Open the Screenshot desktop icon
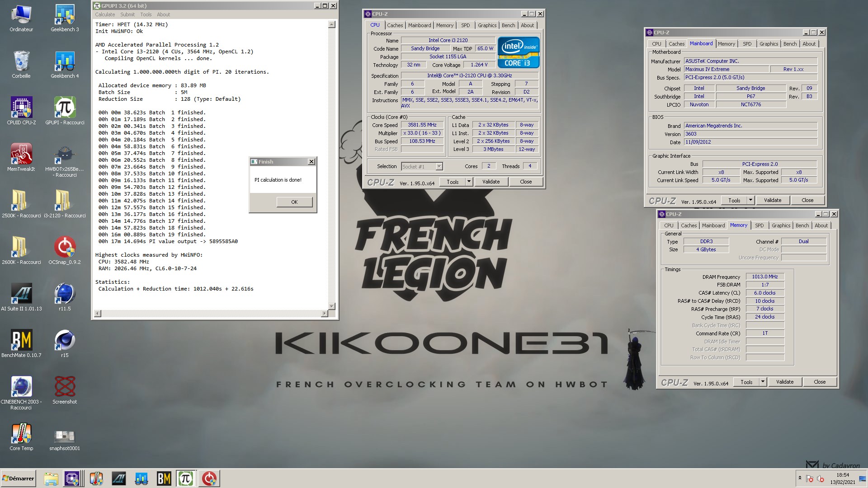Image resolution: width=868 pixels, height=488 pixels. point(65,390)
